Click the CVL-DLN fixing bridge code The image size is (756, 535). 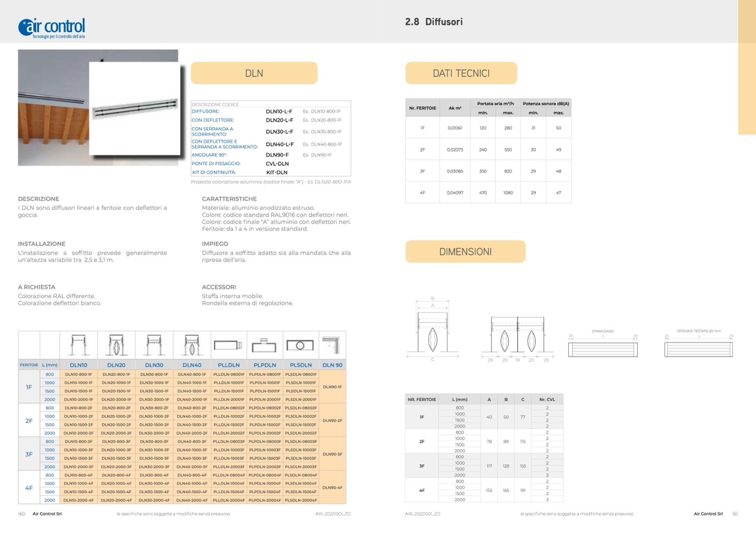277,164
